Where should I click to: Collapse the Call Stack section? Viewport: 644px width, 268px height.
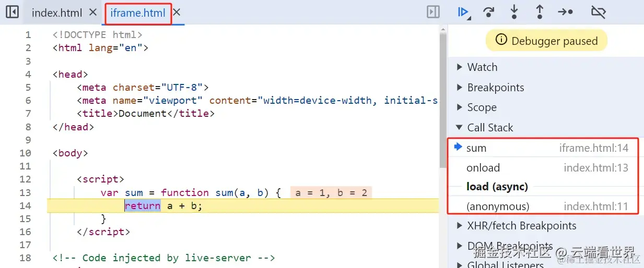(546, 128)
